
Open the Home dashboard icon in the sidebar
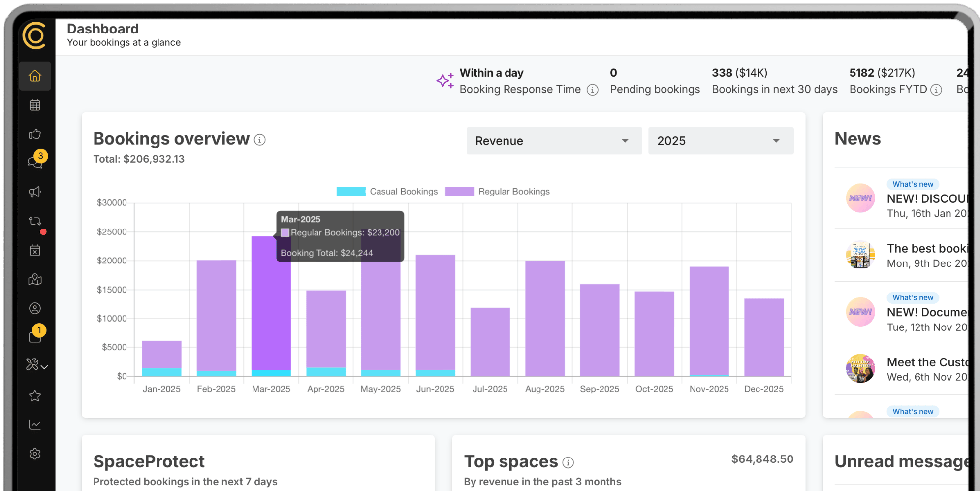pyautogui.click(x=34, y=75)
